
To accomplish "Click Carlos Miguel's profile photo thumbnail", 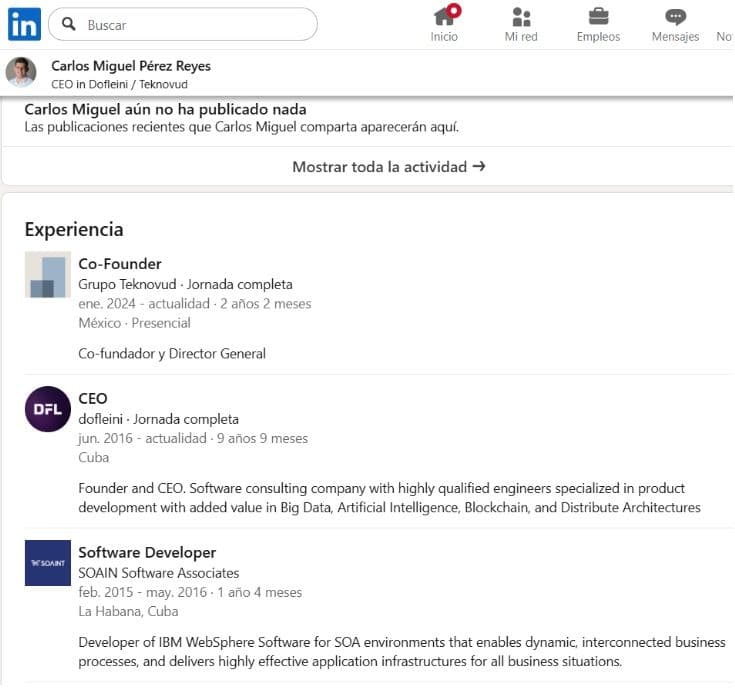I will pos(21,73).
